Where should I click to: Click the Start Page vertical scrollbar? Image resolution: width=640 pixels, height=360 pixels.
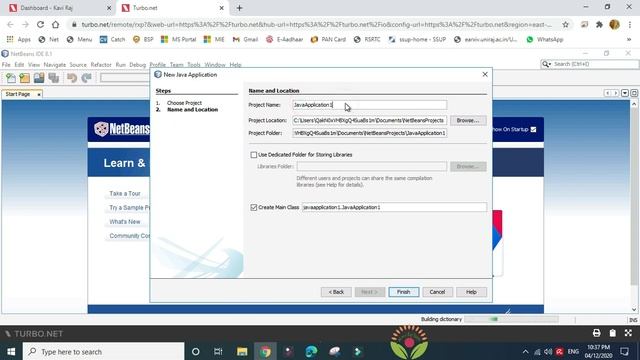coord(634,206)
